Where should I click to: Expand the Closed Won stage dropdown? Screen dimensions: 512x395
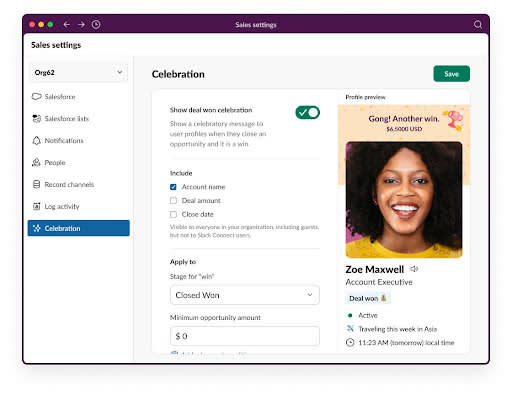point(245,295)
